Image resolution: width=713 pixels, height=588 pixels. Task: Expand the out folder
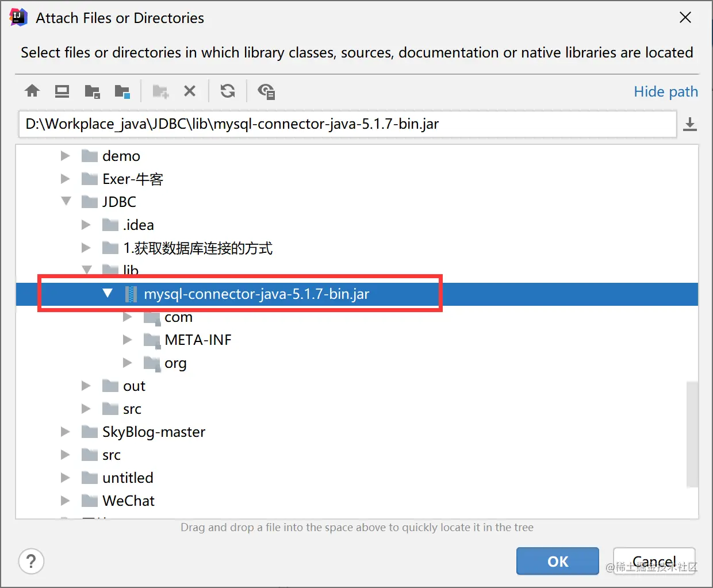click(x=86, y=386)
